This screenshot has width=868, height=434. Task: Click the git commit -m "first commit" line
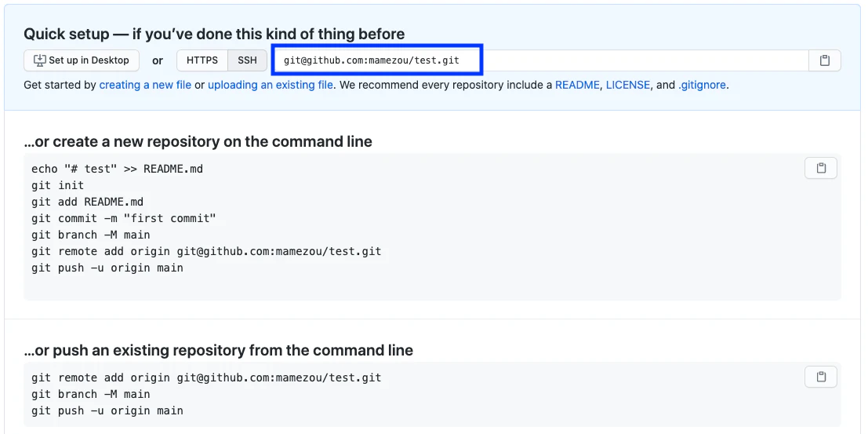123,218
